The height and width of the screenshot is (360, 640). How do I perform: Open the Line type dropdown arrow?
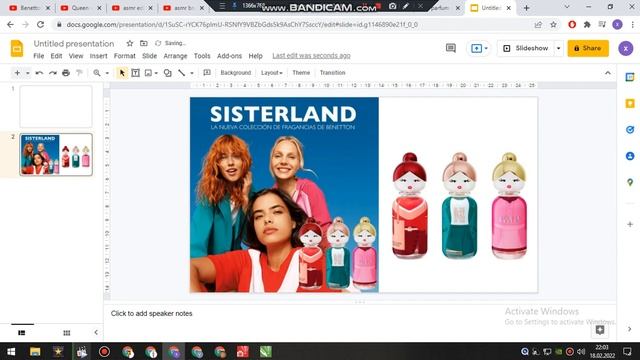[192, 73]
